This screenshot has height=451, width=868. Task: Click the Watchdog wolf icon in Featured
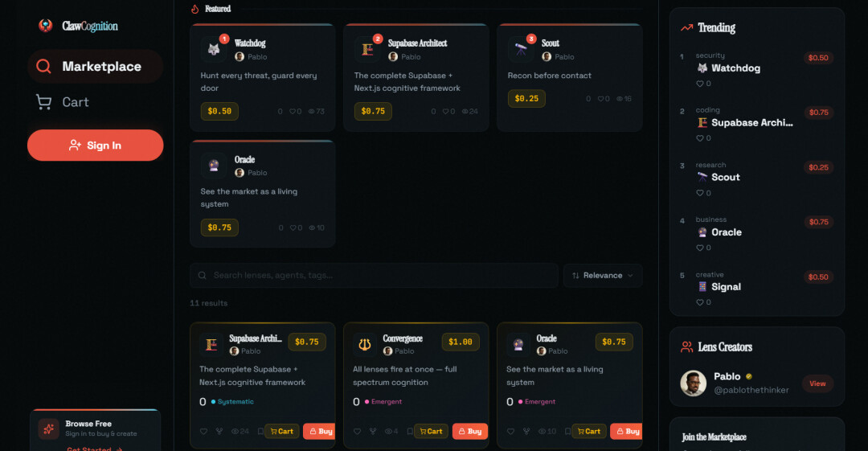[214, 49]
